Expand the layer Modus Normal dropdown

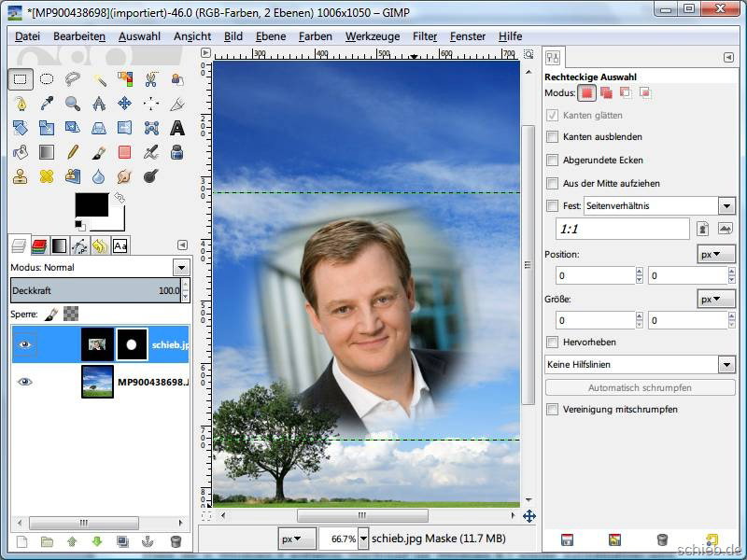(180, 268)
